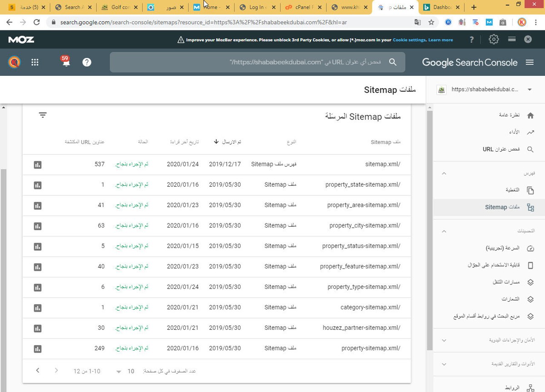Click the /category-sitemap.xml entry
Image resolution: width=545 pixels, height=392 pixels.
[370, 308]
